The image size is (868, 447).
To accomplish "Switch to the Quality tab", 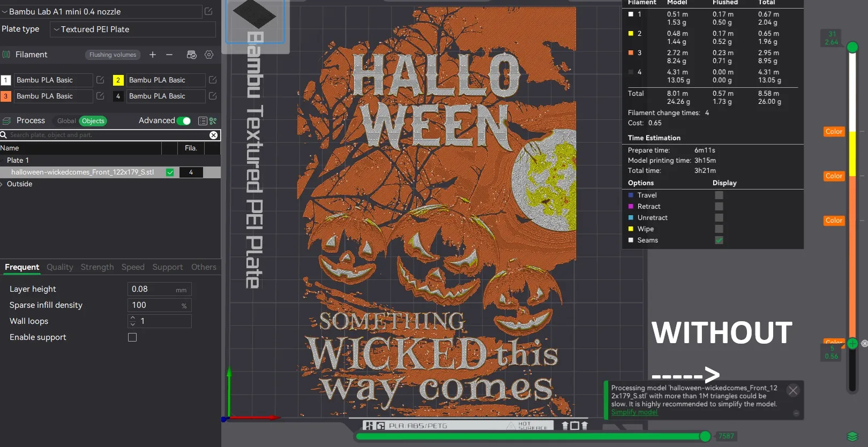I will coord(60,267).
